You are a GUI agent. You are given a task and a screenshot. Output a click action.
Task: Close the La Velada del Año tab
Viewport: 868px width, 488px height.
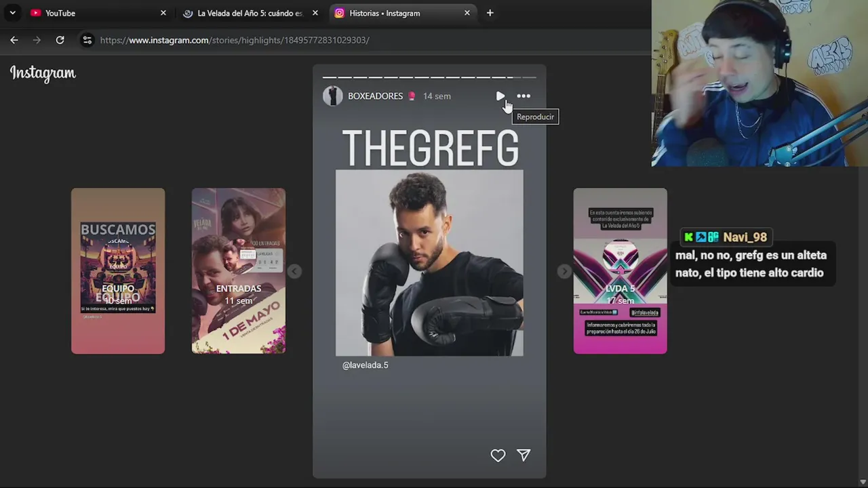(x=315, y=13)
